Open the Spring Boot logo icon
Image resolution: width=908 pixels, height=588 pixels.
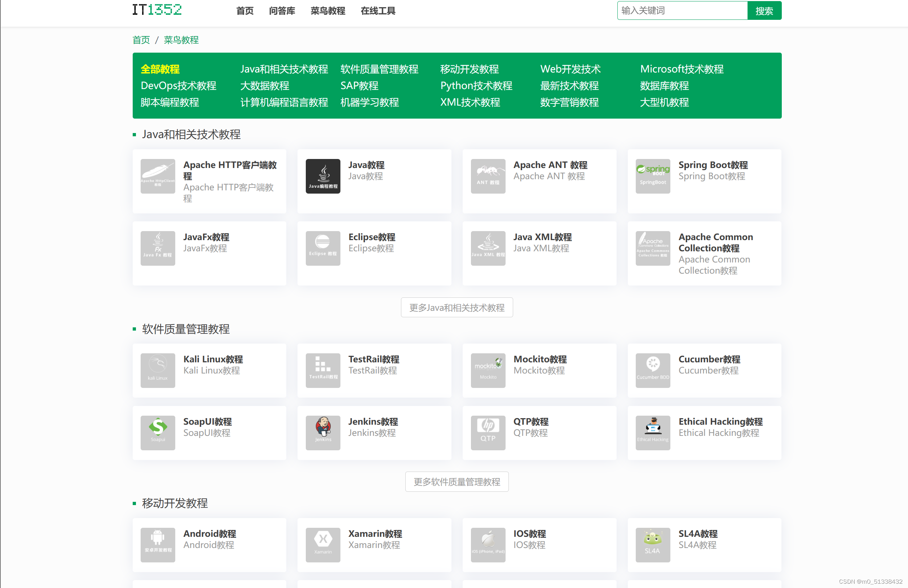click(653, 176)
